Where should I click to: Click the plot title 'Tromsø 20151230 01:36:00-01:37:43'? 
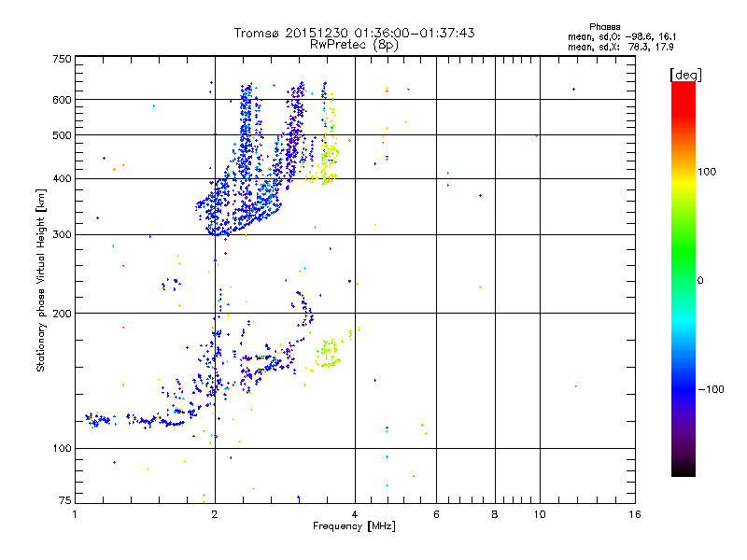pyautogui.click(x=355, y=33)
